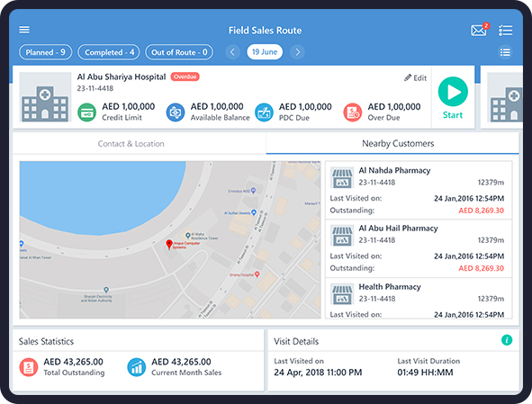Image resolution: width=532 pixels, height=404 pixels.
Task: Click Al Abu Hail Pharmacy outstanding AED 8,269.30
Action: pyautogui.click(x=481, y=268)
